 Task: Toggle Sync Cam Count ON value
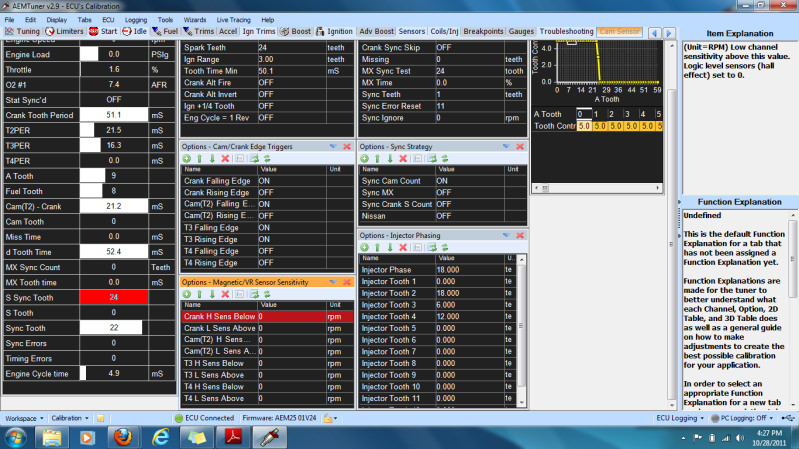click(x=470, y=181)
